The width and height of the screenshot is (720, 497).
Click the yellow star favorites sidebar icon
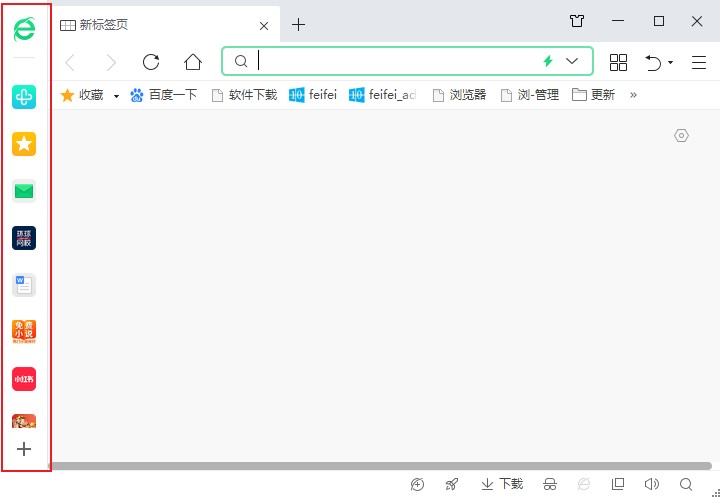24,144
